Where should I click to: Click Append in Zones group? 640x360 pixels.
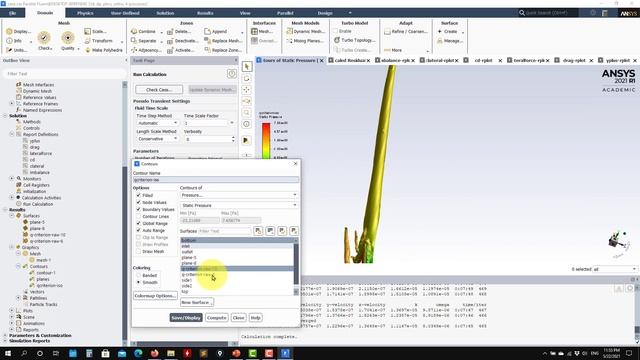(216, 31)
